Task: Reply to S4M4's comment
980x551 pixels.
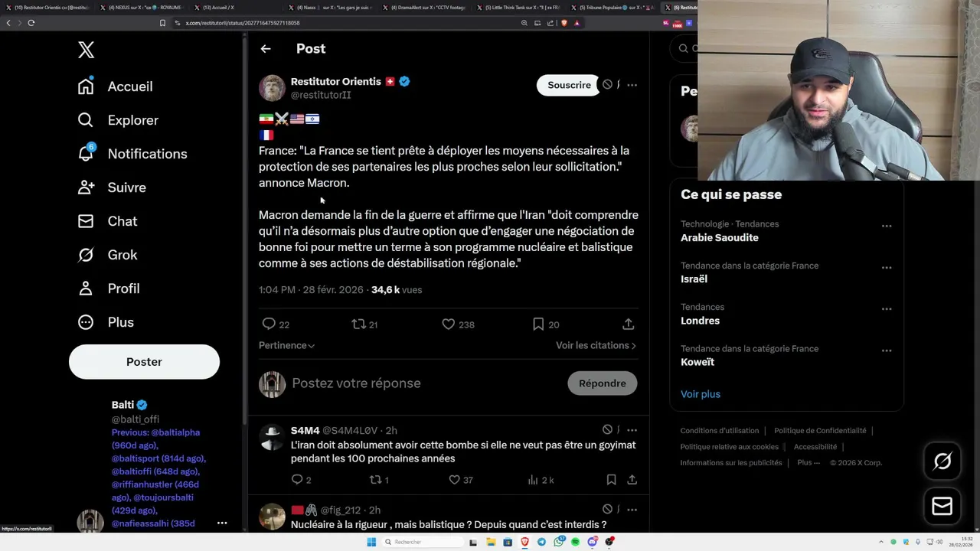Action: point(297,480)
